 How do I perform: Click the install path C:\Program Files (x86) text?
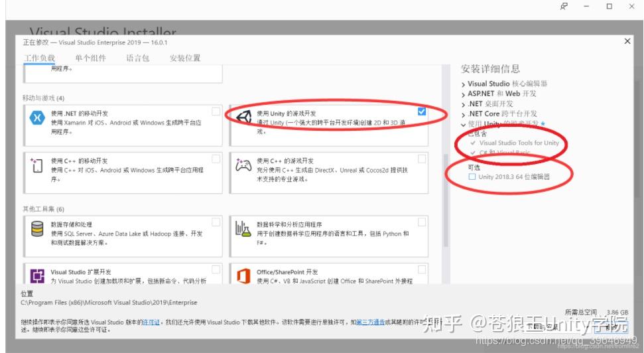[109, 303]
